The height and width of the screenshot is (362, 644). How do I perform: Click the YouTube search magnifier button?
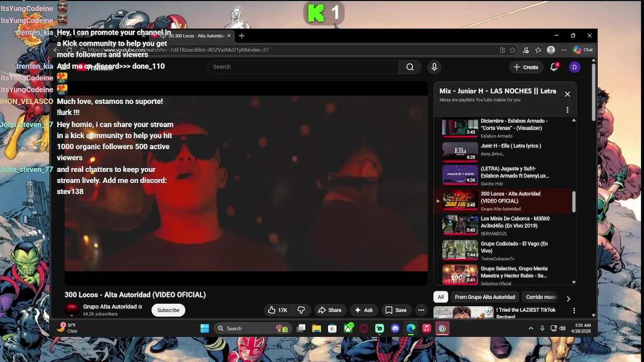click(x=410, y=67)
